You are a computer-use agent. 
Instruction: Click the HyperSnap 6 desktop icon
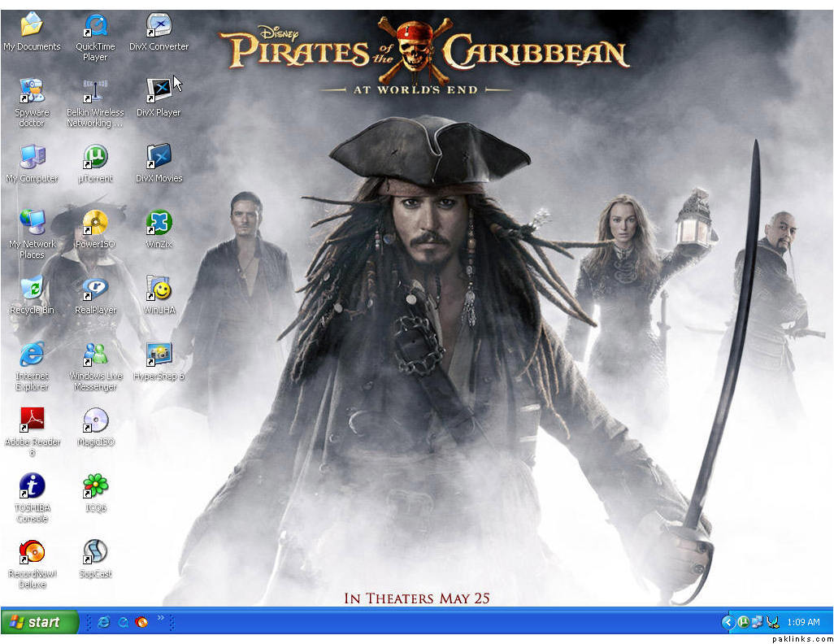159,355
